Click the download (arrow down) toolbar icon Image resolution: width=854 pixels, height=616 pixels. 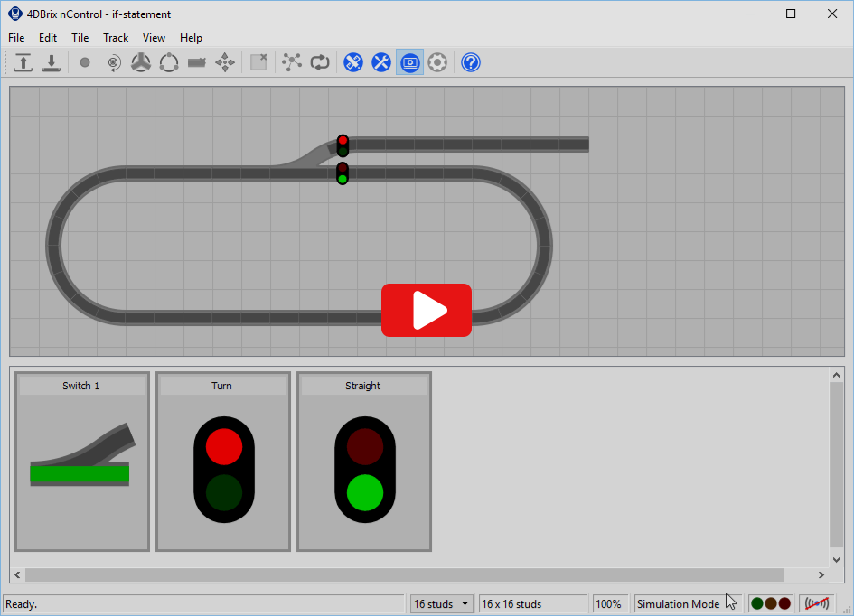(x=52, y=62)
